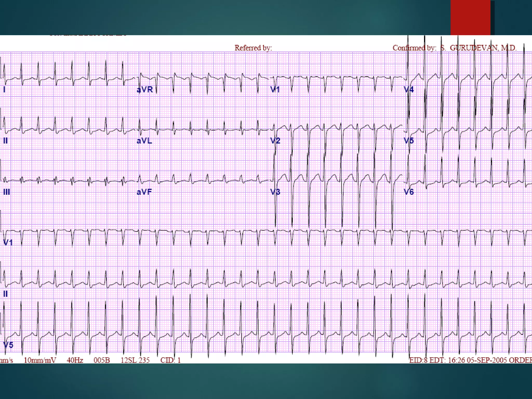Viewport: 532px width, 399px height.
Task: Click the 'Referred by:' text
Action: tap(253, 48)
